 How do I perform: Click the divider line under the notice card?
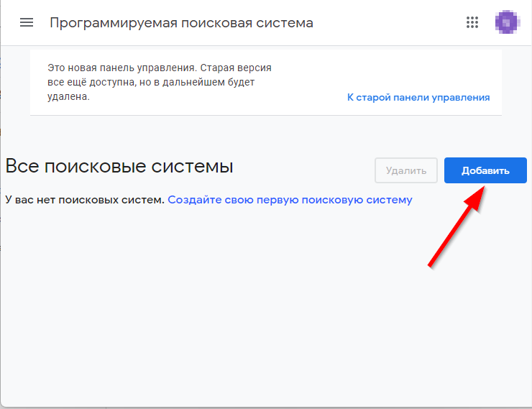pos(266,115)
